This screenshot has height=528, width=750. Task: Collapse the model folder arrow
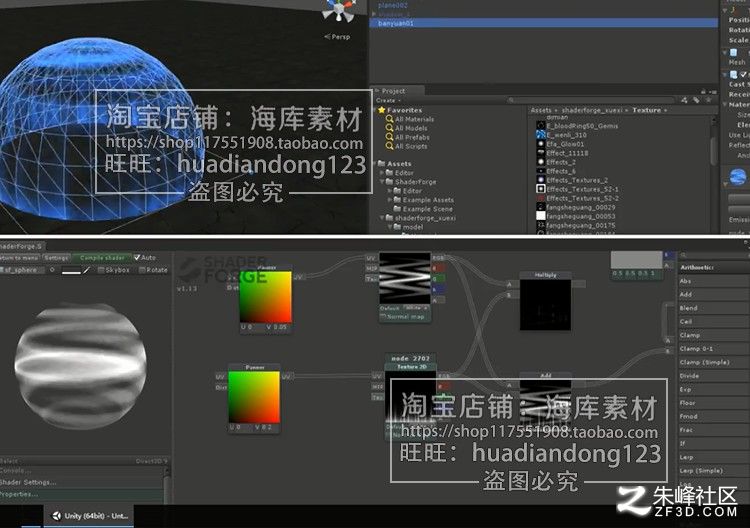pos(389,227)
